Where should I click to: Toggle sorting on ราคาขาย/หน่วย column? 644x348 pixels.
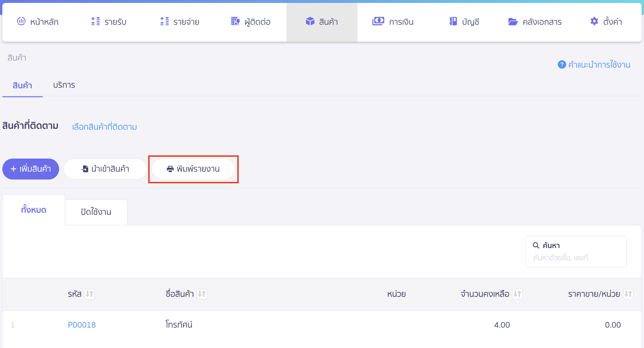pos(628,294)
